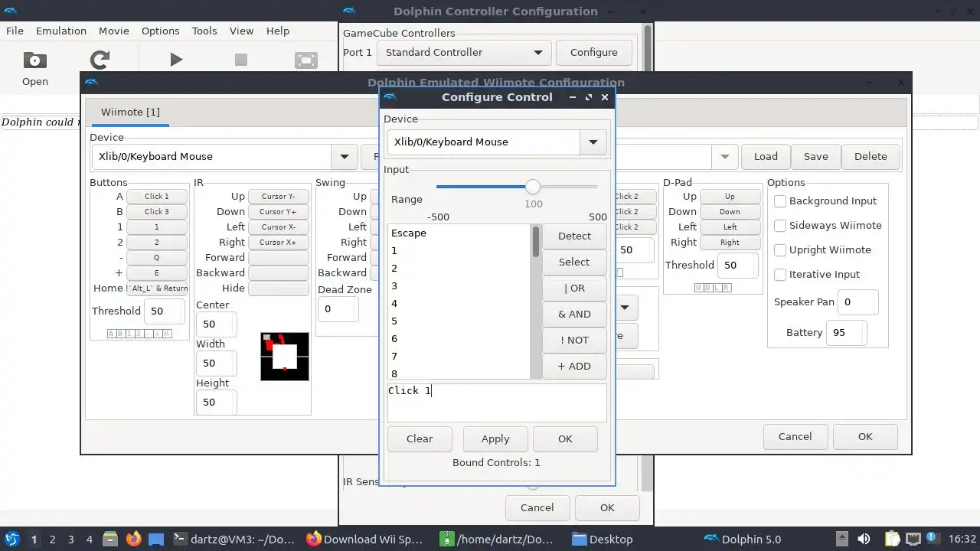Open the profile dropdown next to Load

pos(724,156)
